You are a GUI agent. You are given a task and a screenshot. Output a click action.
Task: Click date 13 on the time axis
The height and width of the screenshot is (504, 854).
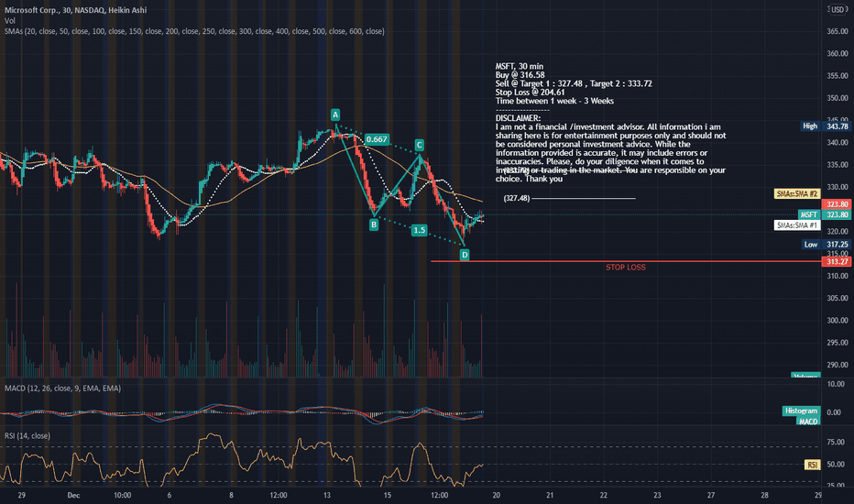tap(327, 495)
